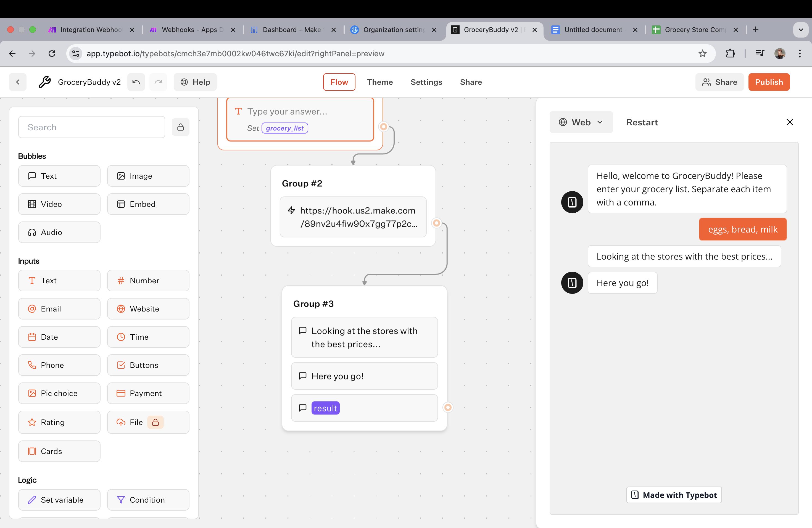Click the Group #2 title

click(x=302, y=184)
